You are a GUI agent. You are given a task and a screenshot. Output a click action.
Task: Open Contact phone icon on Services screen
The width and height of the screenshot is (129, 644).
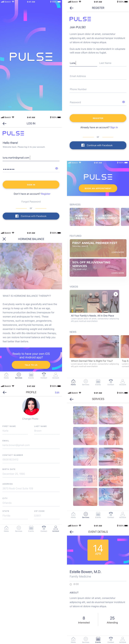(111, 515)
